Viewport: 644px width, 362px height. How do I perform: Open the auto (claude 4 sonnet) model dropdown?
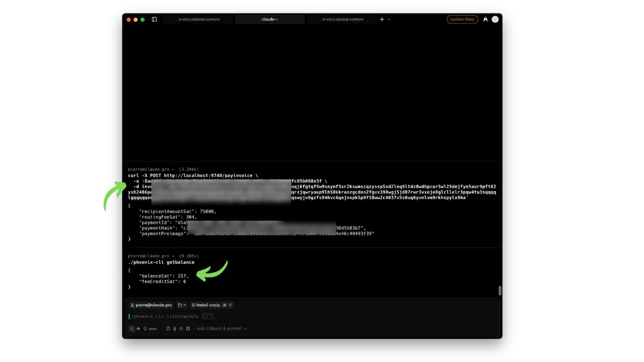[x=222, y=328]
